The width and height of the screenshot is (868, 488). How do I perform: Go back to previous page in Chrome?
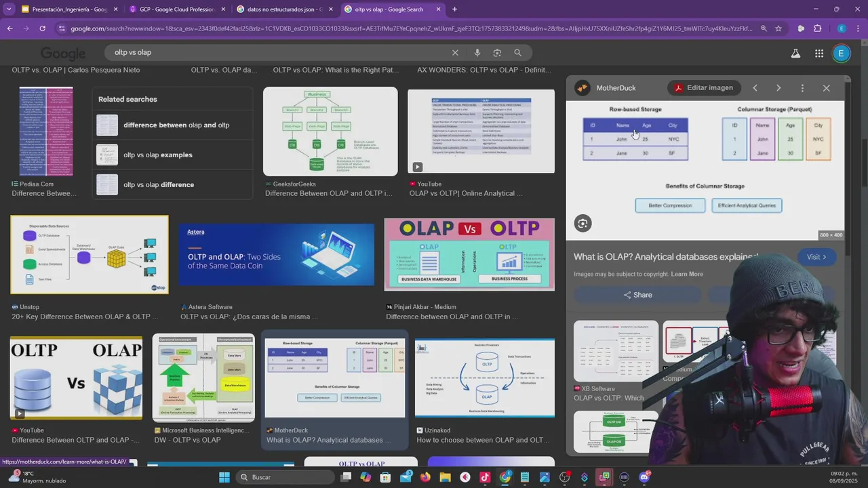9,28
